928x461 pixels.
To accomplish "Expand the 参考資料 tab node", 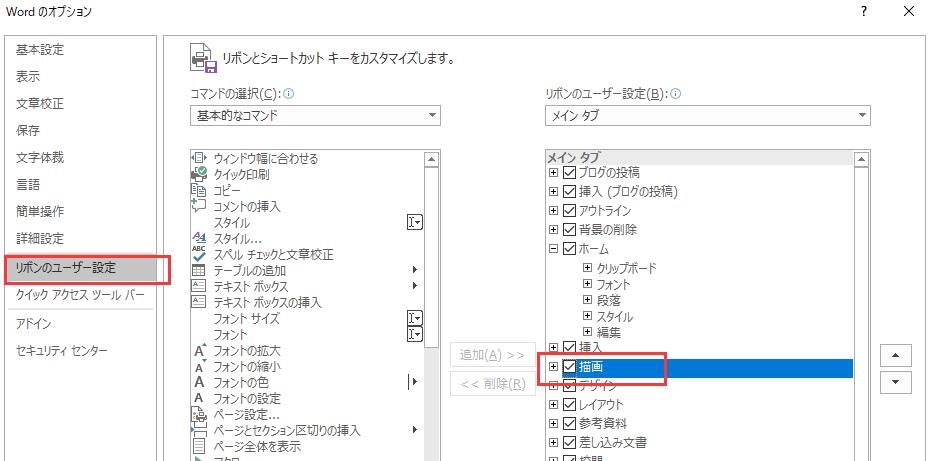I will coord(553,424).
